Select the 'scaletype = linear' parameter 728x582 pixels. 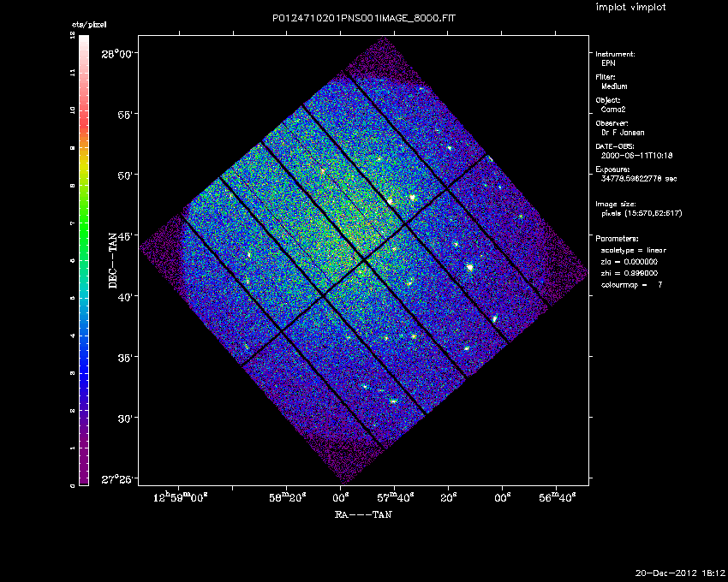(634, 250)
